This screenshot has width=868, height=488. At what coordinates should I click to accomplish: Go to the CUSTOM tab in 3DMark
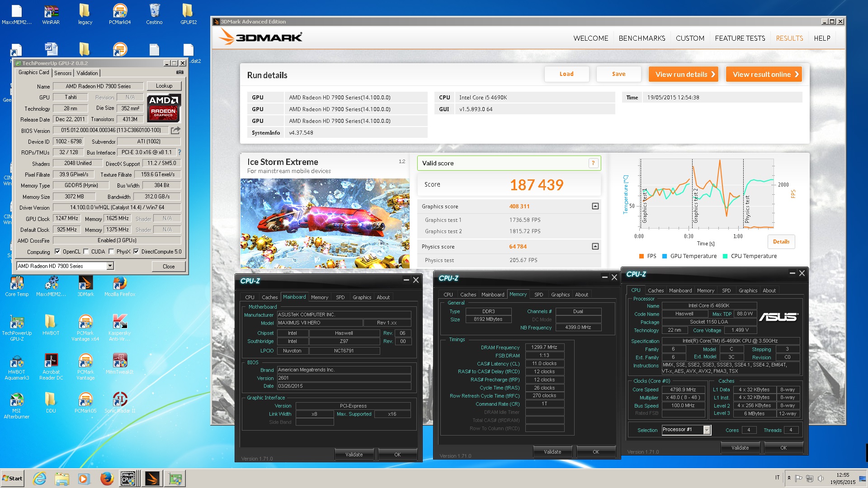690,38
